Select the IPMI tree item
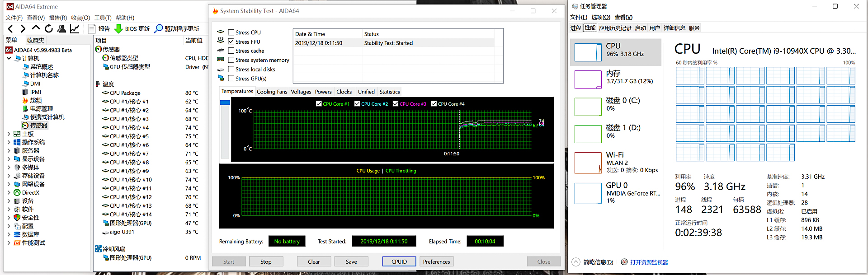The image size is (868, 275). point(32,92)
